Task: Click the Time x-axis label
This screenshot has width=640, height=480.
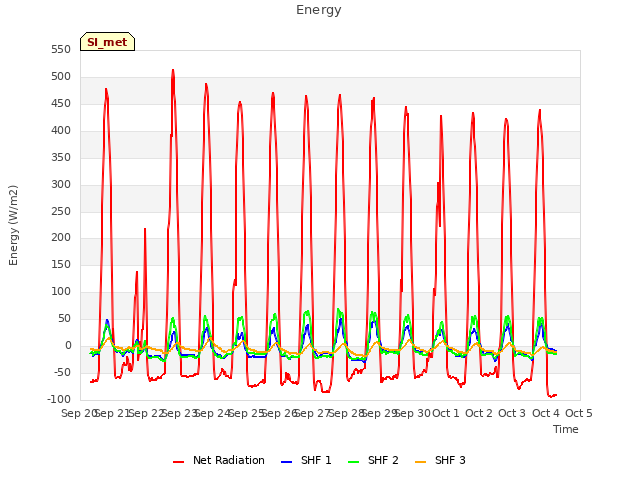Action: pyautogui.click(x=566, y=429)
